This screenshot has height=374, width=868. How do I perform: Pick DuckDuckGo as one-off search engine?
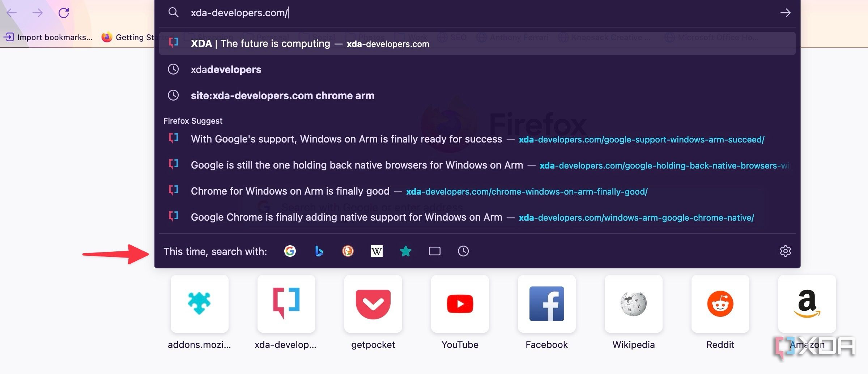pyautogui.click(x=348, y=251)
